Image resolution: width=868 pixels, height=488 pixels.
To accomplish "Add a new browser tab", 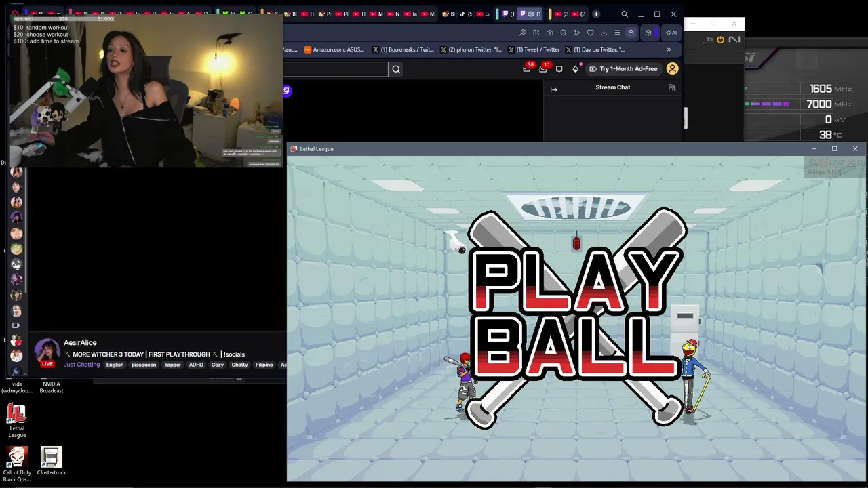I will point(596,14).
